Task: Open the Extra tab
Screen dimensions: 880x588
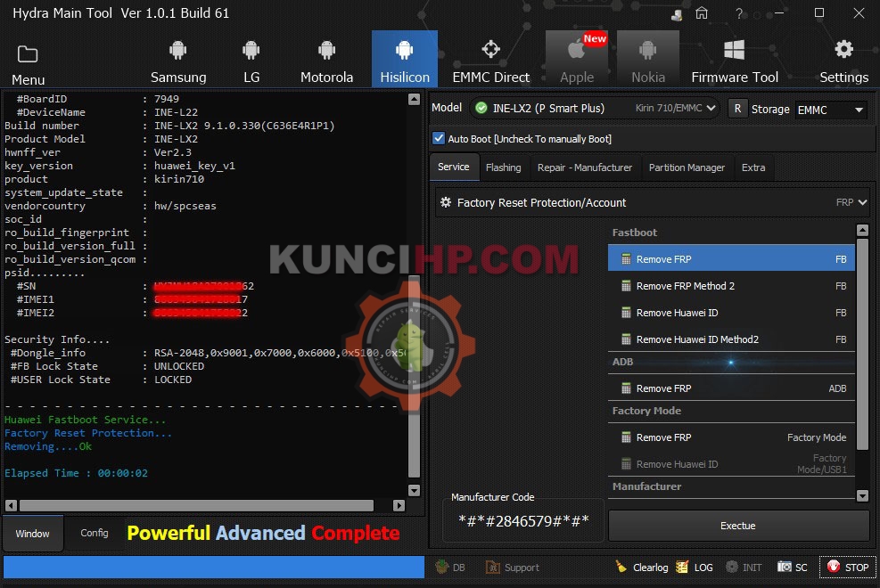Action: click(753, 167)
